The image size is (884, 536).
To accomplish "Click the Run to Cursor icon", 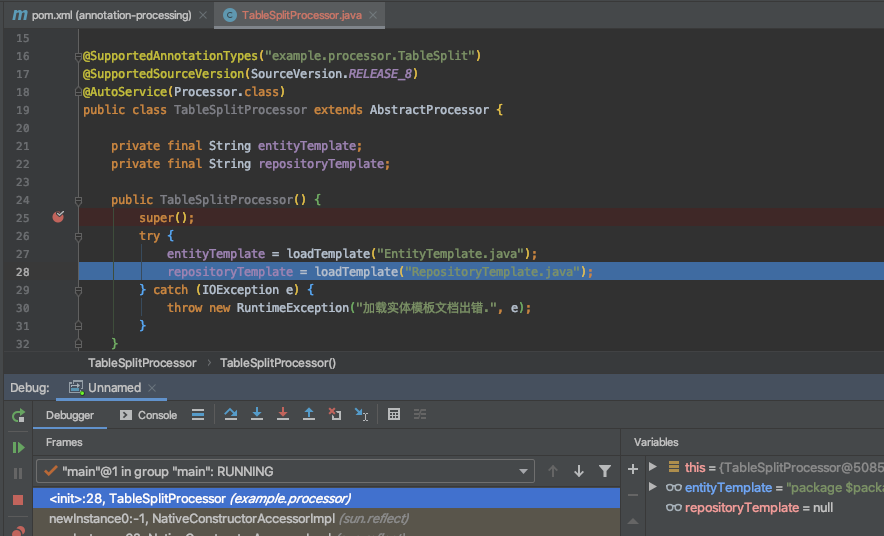I will 361,415.
